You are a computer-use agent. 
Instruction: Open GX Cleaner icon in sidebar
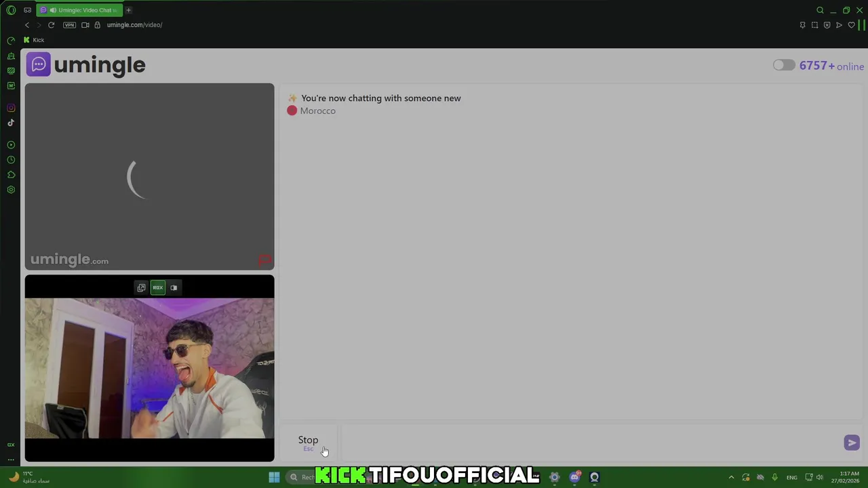(11, 56)
